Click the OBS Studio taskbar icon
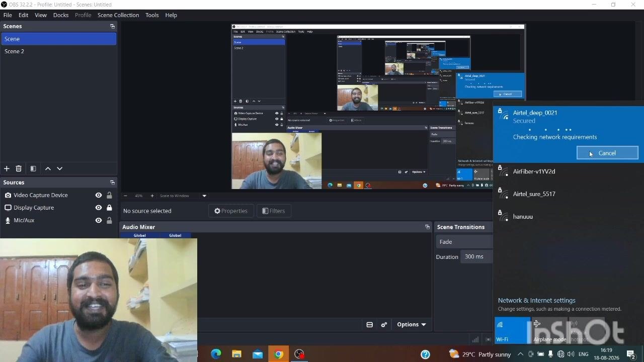The image size is (644, 362). click(x=299, y=354)
